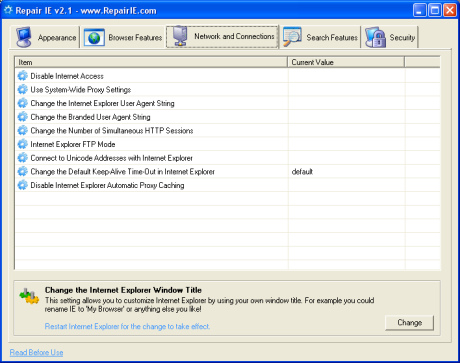
Task: Sort list by Item column header
Action: (x=151, y=62)
